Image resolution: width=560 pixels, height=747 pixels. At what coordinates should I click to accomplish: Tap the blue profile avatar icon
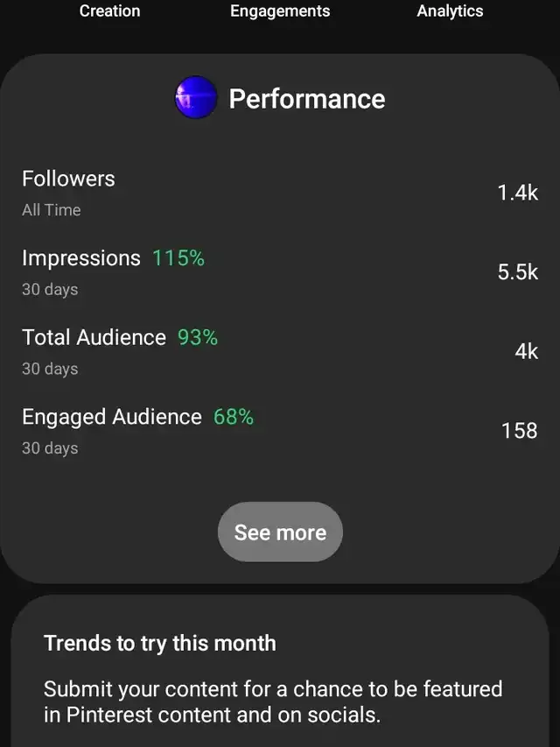click(196, 97)
